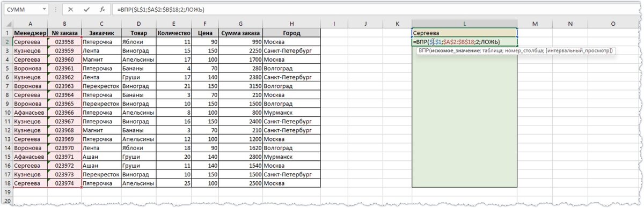
Task: Select column C header
Action: click(x=101, y=24)
